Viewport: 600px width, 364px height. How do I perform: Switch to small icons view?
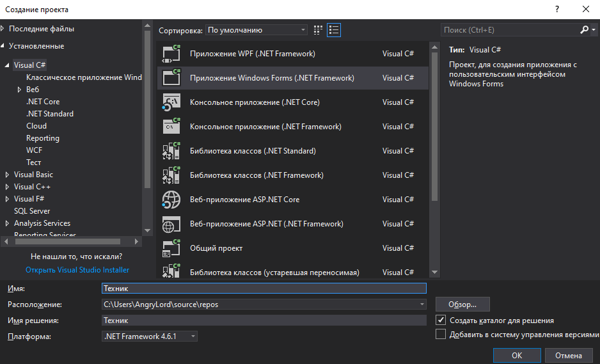[x=318, y=30]
